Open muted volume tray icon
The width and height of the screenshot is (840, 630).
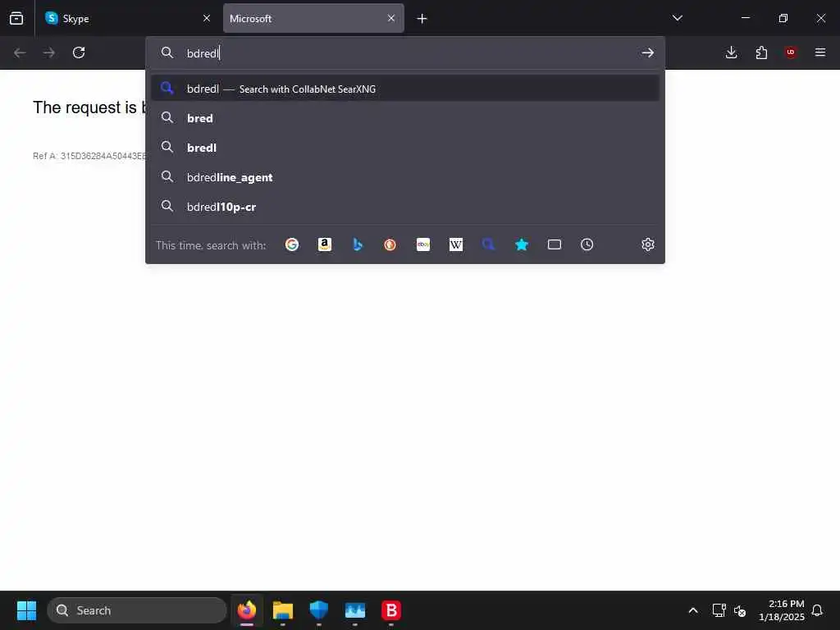pos(740,610)
